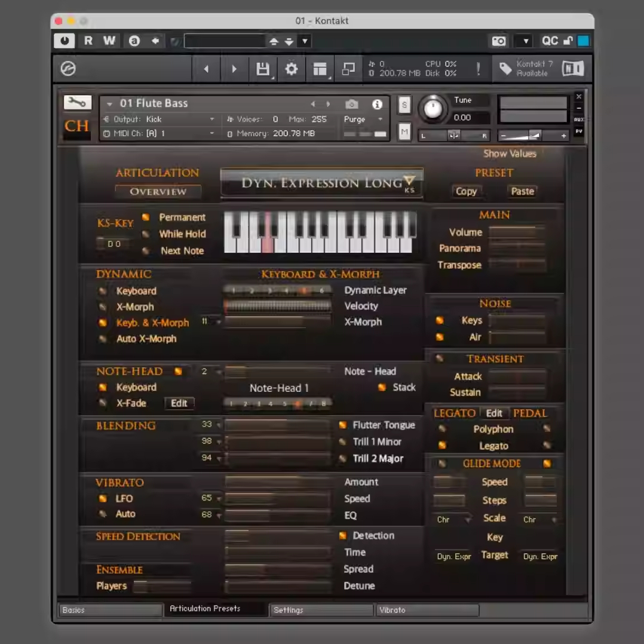Toggle the AUX sends view
Screen dimensions: 644x644
[579, 119]
